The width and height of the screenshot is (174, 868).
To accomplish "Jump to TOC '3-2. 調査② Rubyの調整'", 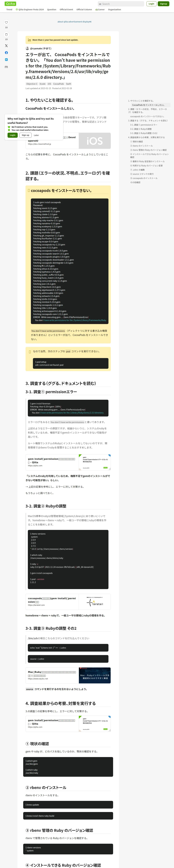I will pos(141,129).
